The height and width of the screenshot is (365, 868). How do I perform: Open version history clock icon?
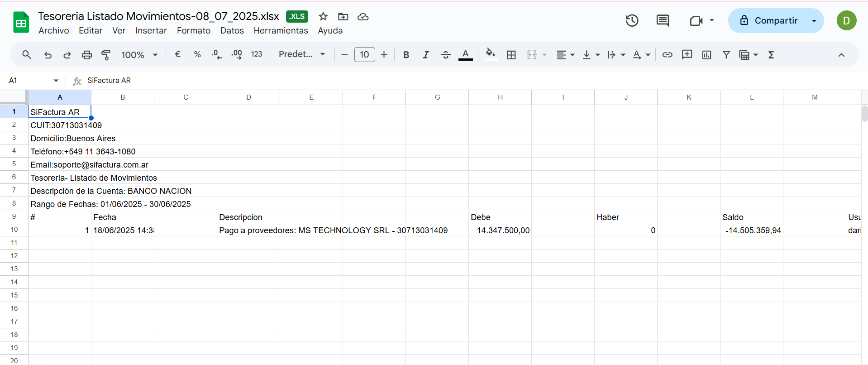[x=632, y=20]
